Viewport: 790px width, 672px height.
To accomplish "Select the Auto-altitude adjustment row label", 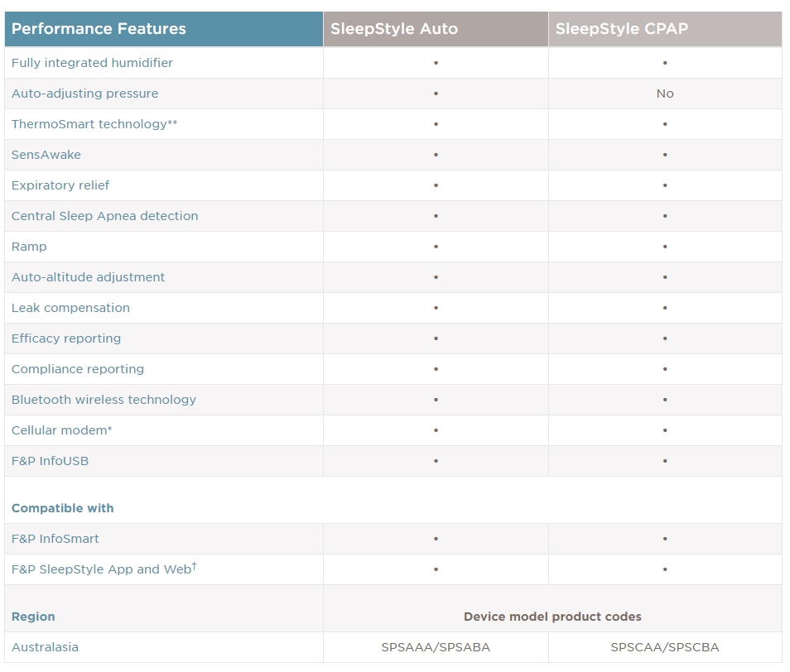I will tap(88, 277).
